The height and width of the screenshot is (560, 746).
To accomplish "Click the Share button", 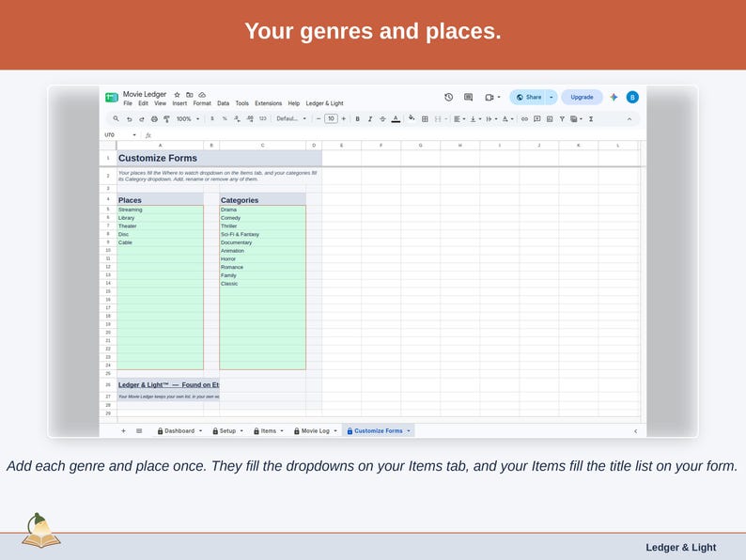I will (528, 97).
